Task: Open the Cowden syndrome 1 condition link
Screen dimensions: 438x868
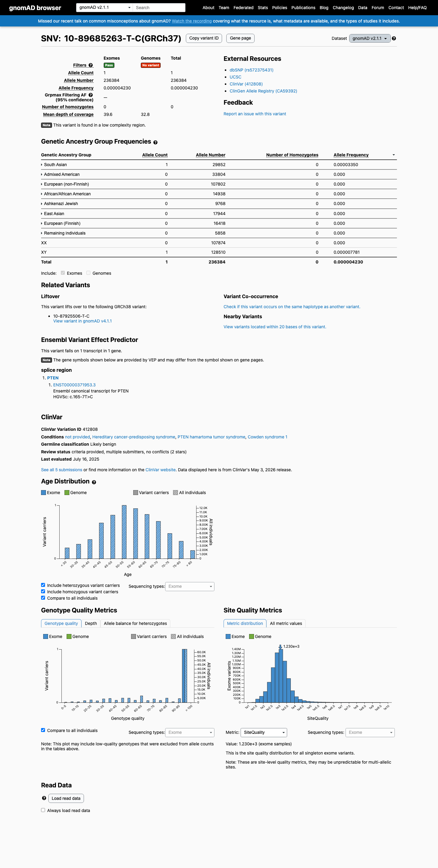Action: (268, 437)
